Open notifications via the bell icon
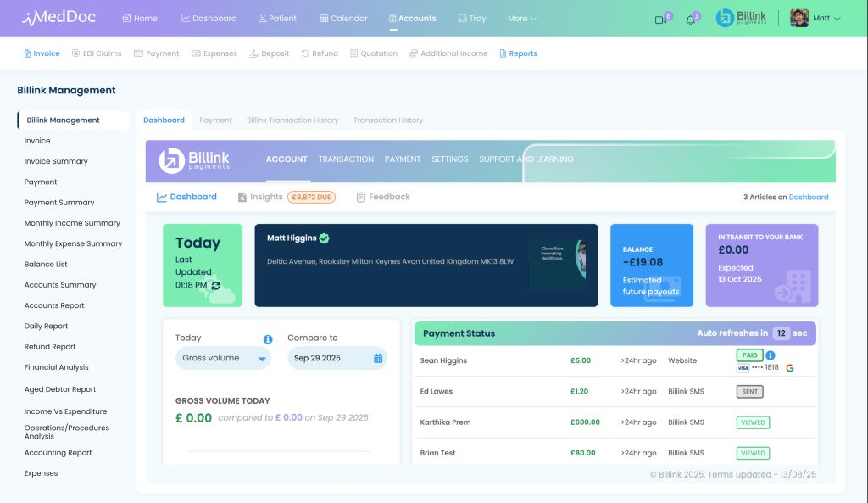Screen dimensions: 868x503 (689, 18)
